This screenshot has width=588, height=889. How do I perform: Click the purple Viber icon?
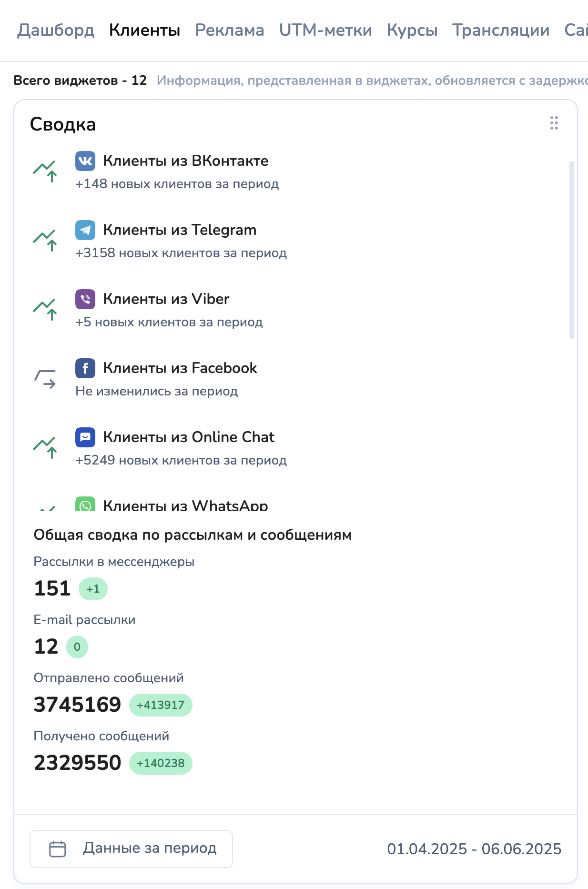[85, 299]
